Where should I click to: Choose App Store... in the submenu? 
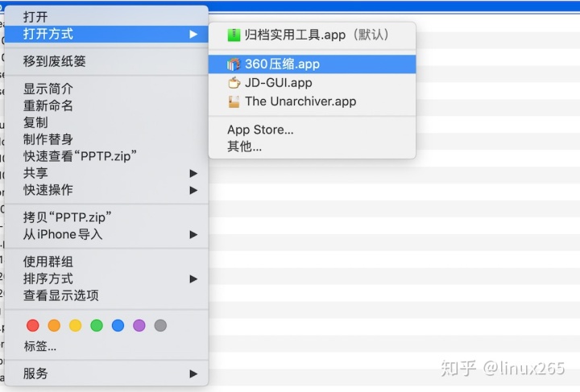pos(313,130)
